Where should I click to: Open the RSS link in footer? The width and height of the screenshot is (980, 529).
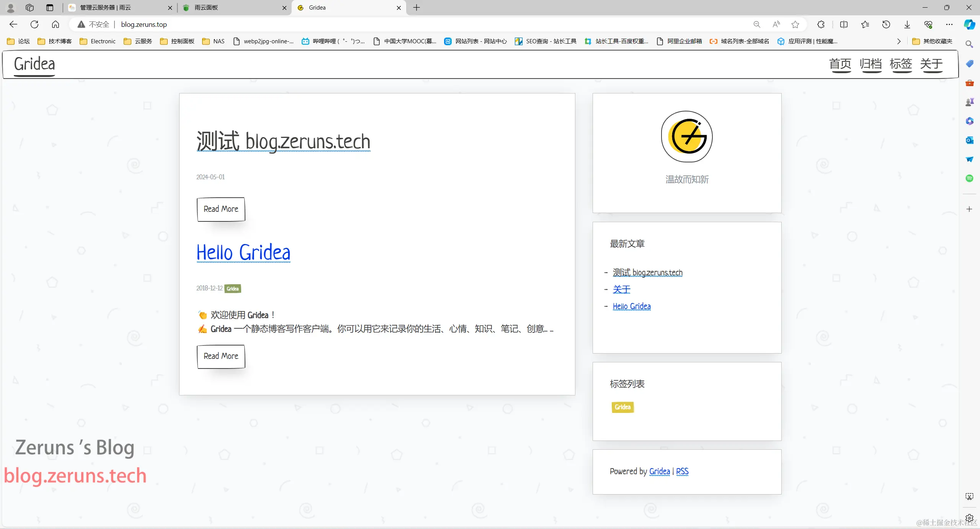682,471
